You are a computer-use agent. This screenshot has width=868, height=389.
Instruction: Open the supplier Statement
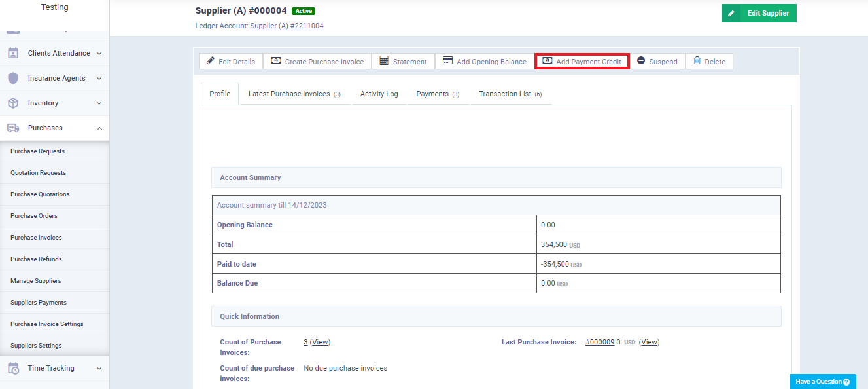click(403, 61)
